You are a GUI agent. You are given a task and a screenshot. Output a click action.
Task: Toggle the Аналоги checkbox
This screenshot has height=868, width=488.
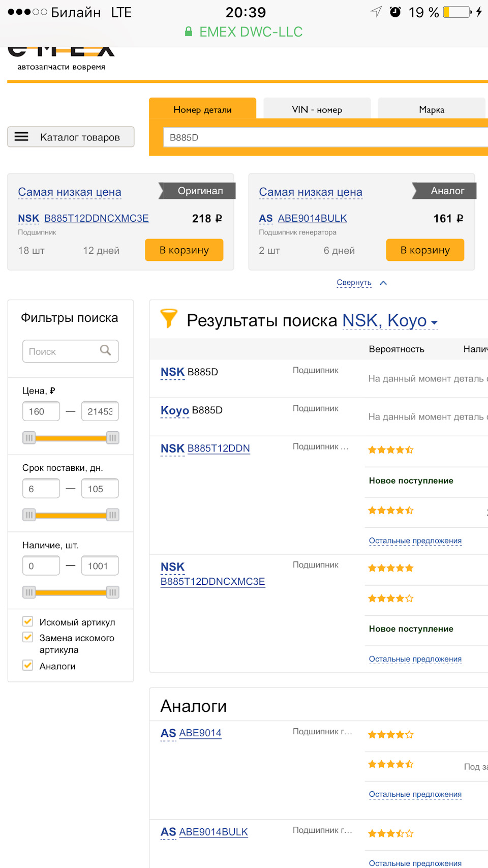coord(28,665)
